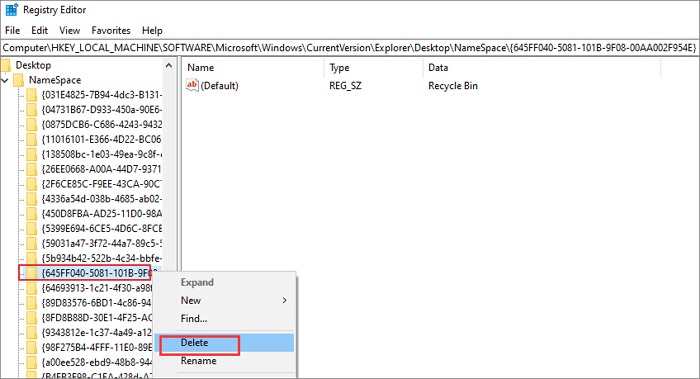Click folder icon of {031E4825-7B94-4dc3 key

[31, 95]
